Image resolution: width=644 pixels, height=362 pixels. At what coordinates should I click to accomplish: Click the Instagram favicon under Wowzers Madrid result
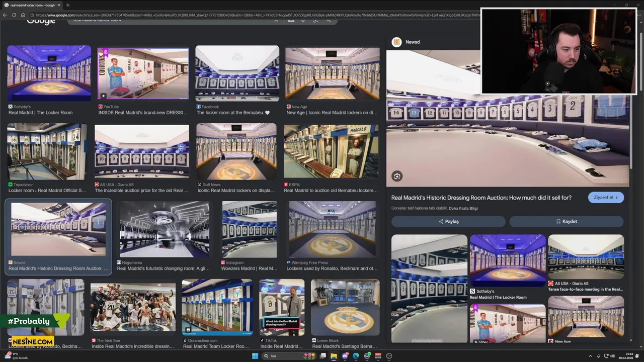223,262
